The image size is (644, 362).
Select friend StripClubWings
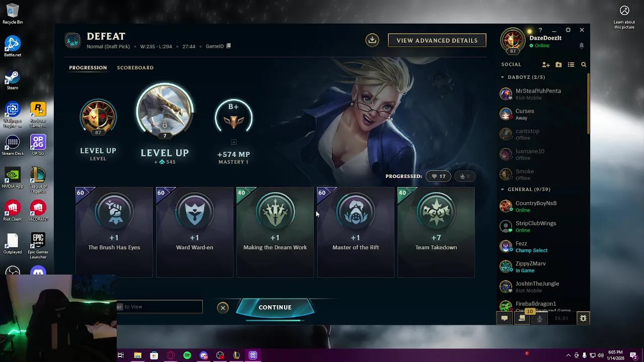[x=542, y=226]
